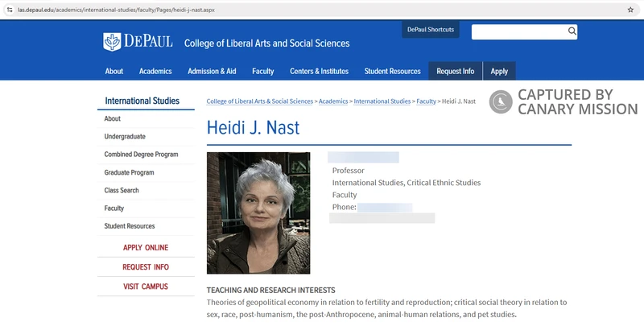This screenshot has height=326, width=644.
Task: Select Combined Degree Program in sidebar
Action: tap(141, 155)
